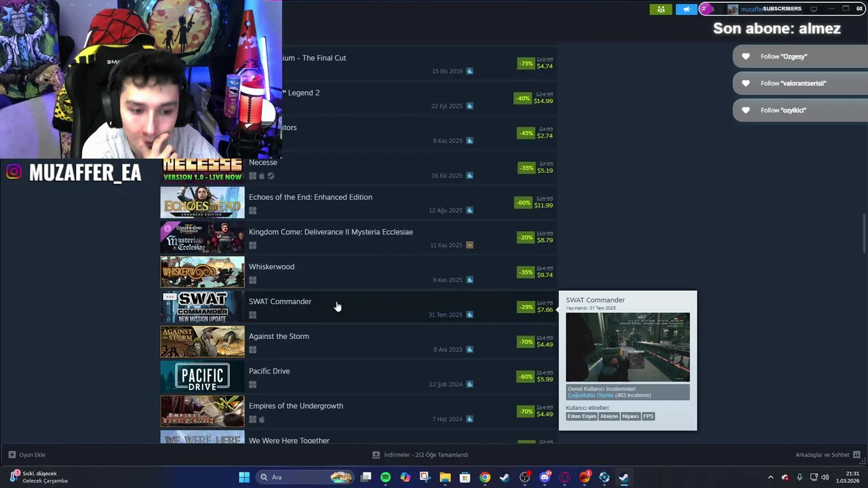Open Steam friends list green button

click(x=660, y=9)
